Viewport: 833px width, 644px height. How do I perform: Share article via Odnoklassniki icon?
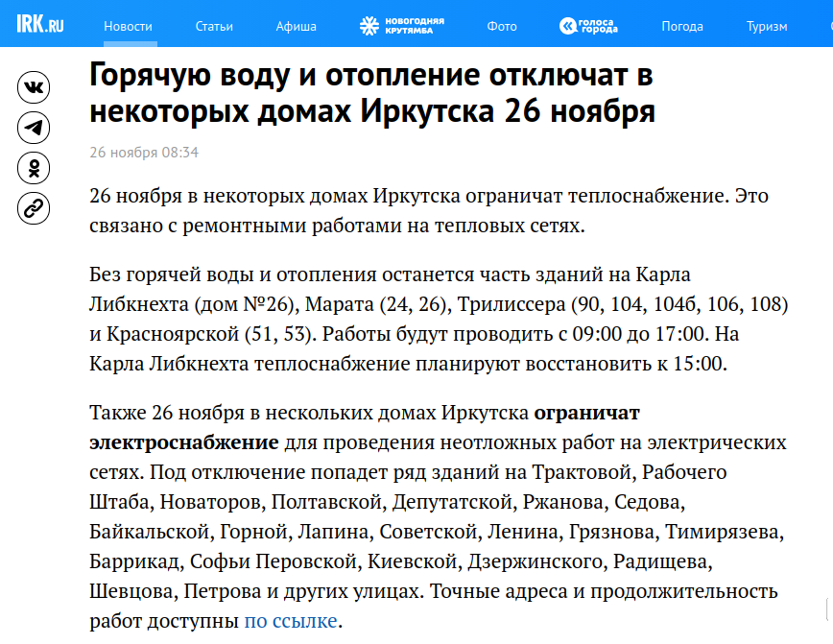pyautogui.click(x=34, y=168)
